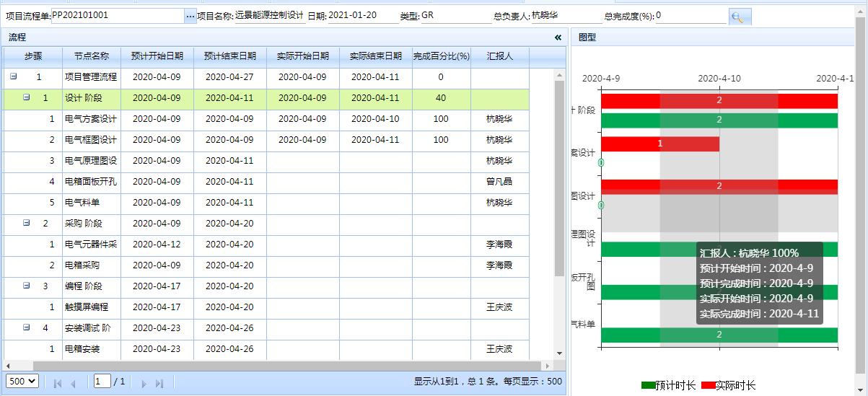Open the 500 page size dropdown
The image size is (868, 396).
point(22,381)
